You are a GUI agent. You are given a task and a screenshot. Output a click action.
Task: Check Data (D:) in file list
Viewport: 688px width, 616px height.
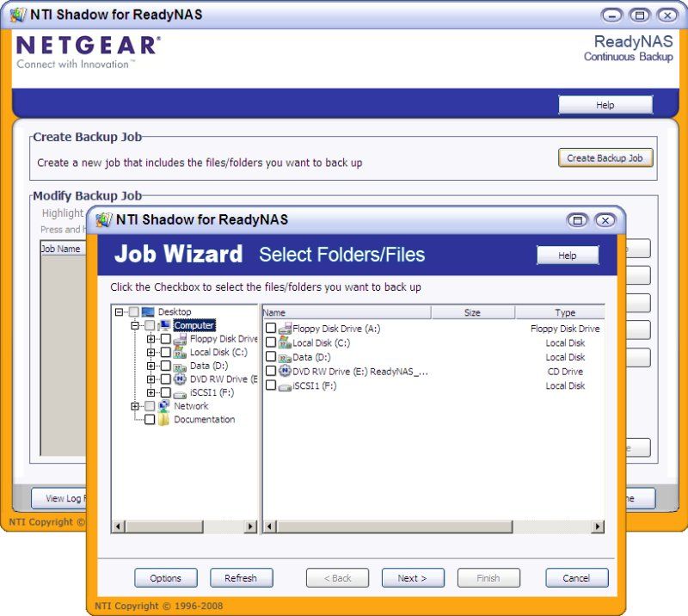tap(271, 356)
